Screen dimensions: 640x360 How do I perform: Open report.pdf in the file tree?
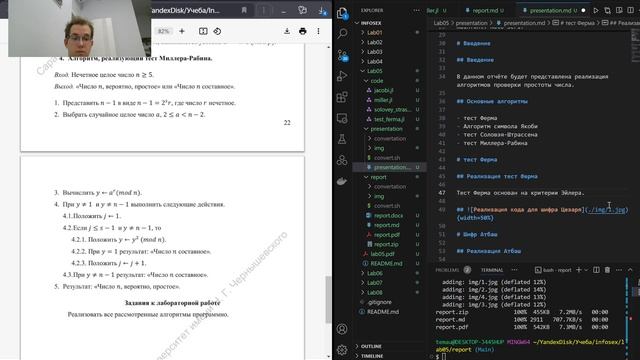[388, 235]
